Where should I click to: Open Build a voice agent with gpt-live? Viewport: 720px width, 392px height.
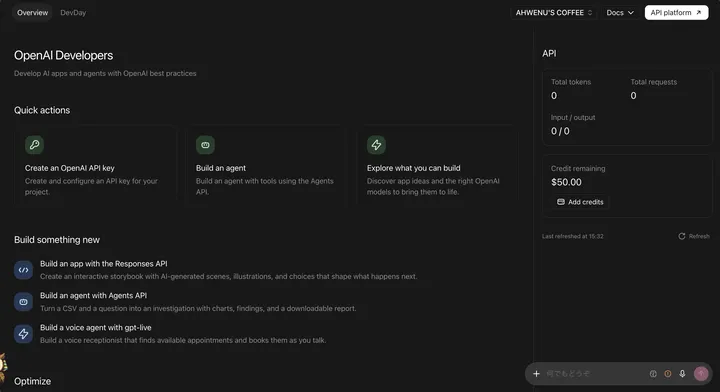(x=96, y=327)
